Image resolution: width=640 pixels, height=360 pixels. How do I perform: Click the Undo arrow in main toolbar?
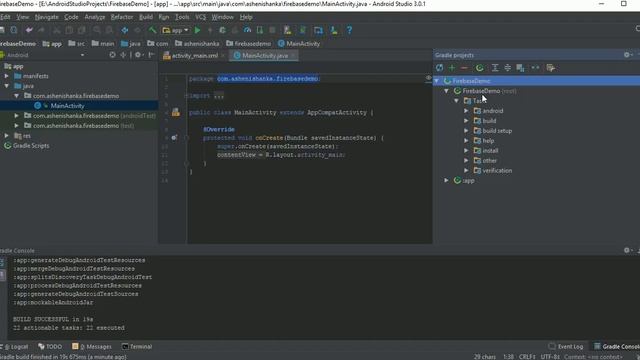29,30
